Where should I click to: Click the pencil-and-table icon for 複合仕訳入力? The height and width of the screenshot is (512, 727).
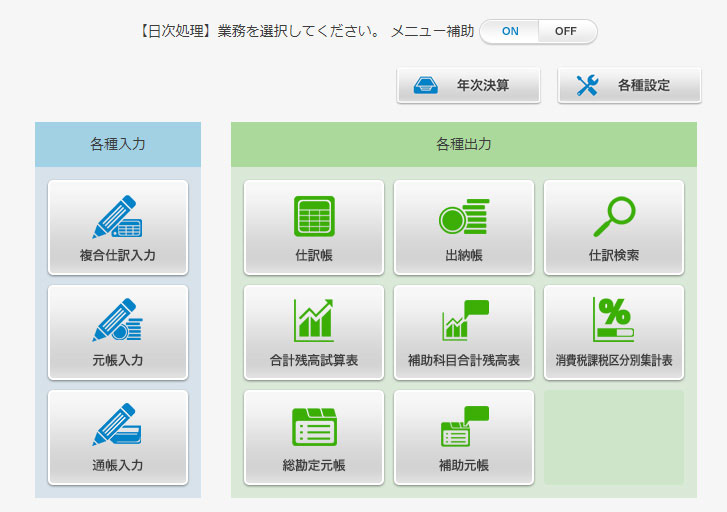pyautogui.click(x=117, y=217)
